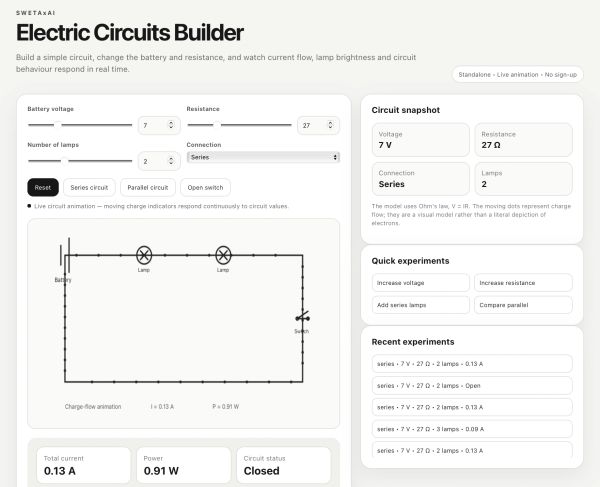Select the Series circuit preset
The image size is (600, 487).
[89, 187]
